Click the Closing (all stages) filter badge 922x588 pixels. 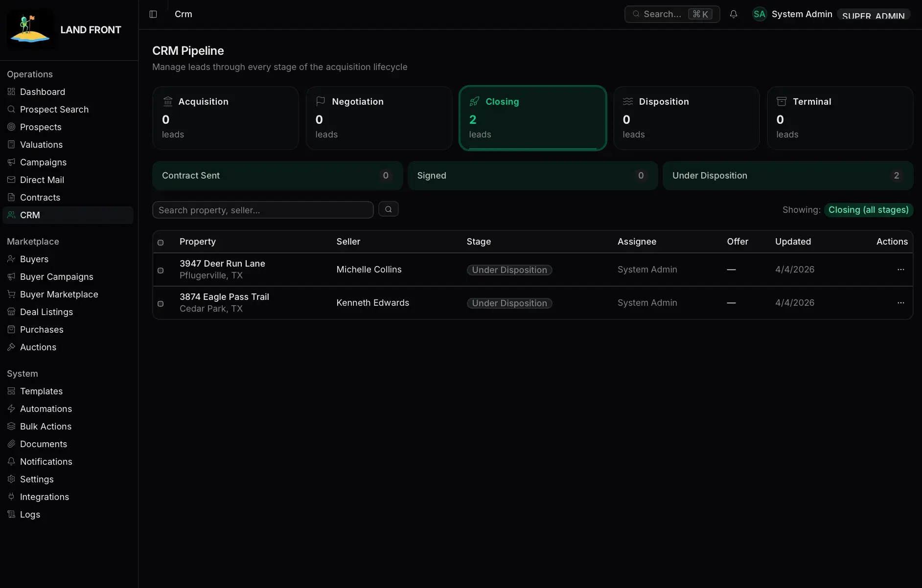(869, 210)
